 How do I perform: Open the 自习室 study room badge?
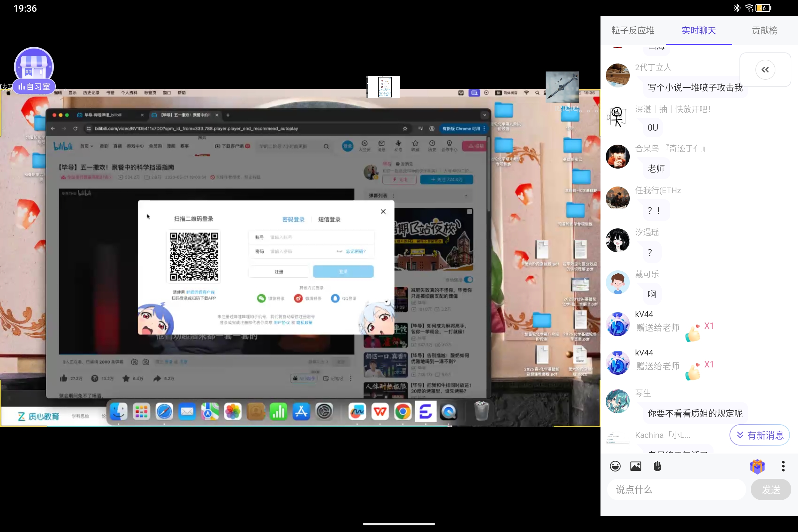tap(34, 70)
